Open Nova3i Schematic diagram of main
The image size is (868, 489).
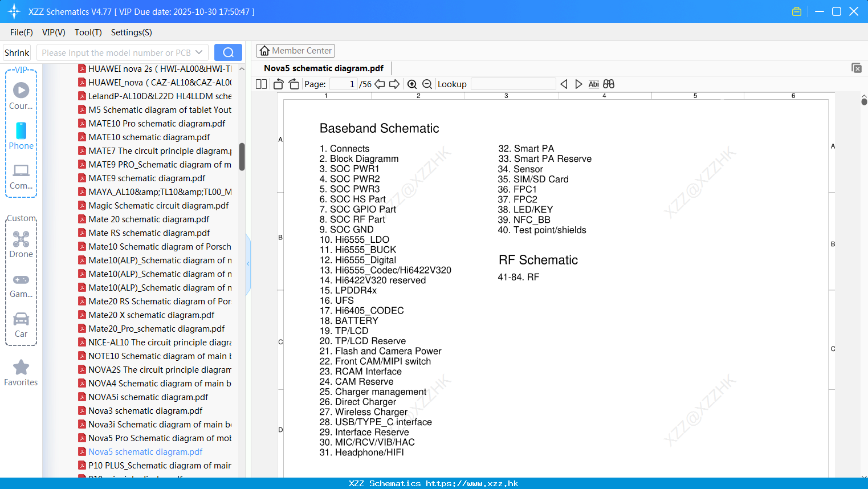pyautogui.click(x=154, y=424)
